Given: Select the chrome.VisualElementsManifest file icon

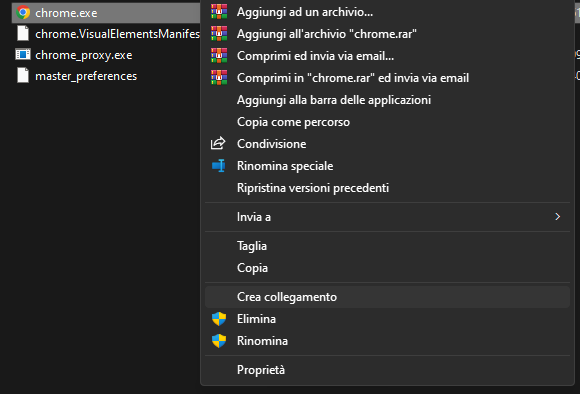Looking at the screenshot, I should (23, 34).
